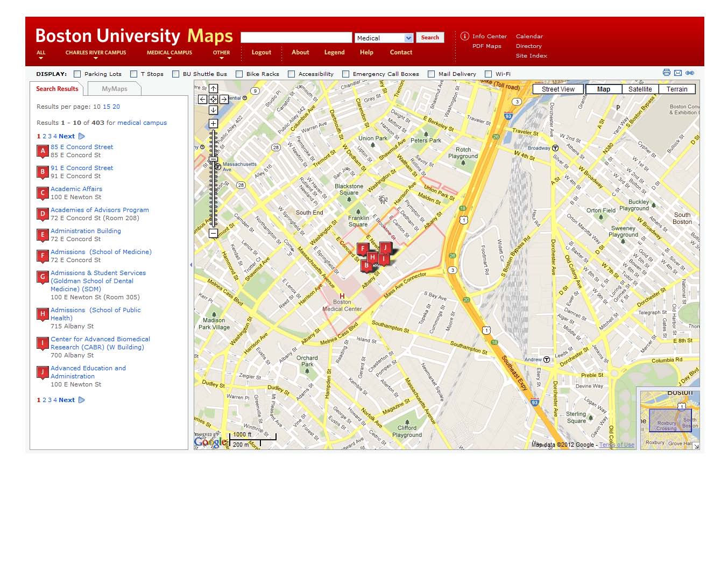Open the Directory link
The width and height of the screenshot is (728, 563).
[x=529, y=46]
